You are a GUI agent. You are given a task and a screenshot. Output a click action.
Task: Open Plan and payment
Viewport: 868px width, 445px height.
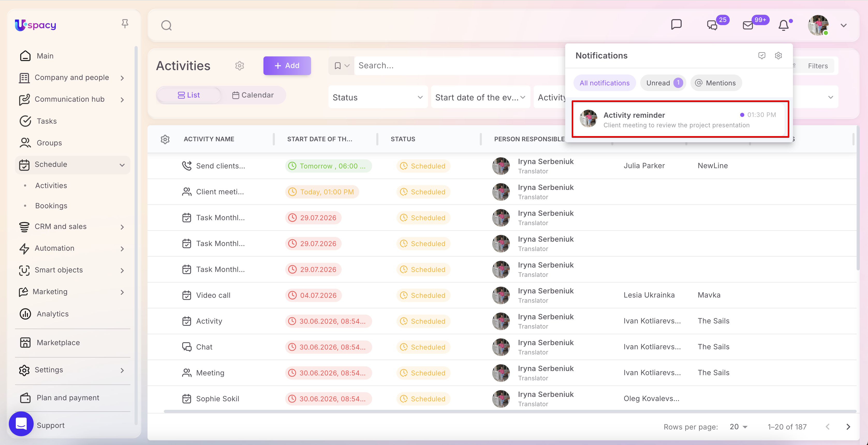(x=72, y=398)
